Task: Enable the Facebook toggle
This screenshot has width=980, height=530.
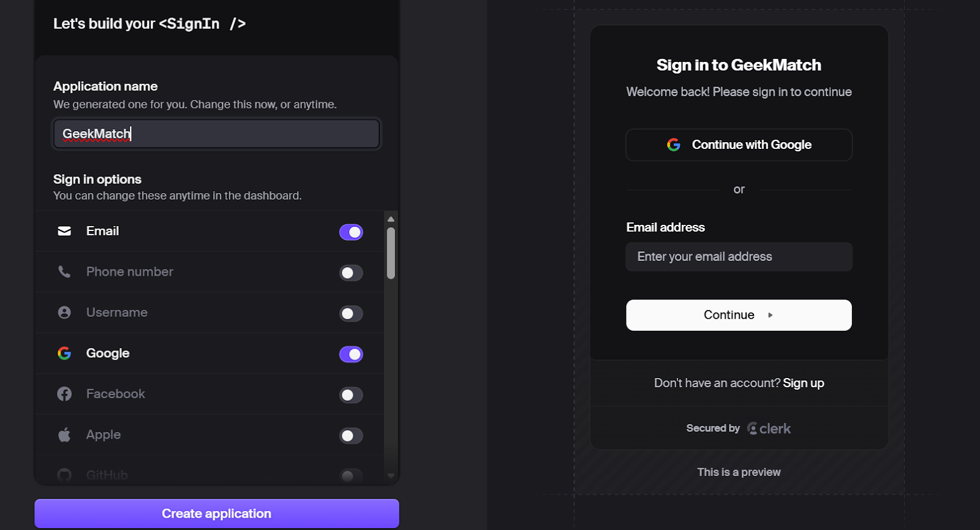Action: coord(351,395)
